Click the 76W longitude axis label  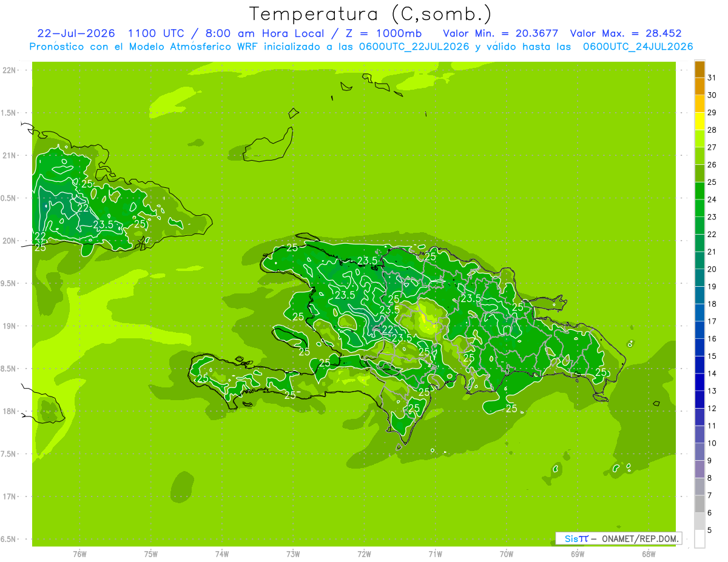click(79, 554)
